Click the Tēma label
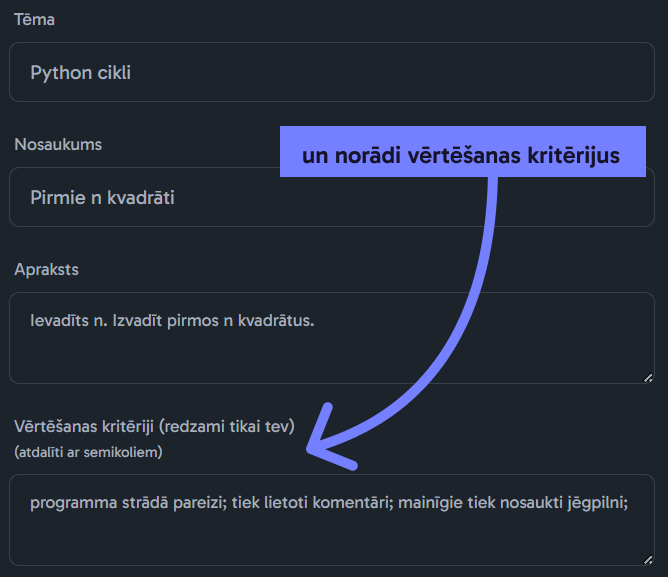The image size is (668, 577). tap(35, 20)
